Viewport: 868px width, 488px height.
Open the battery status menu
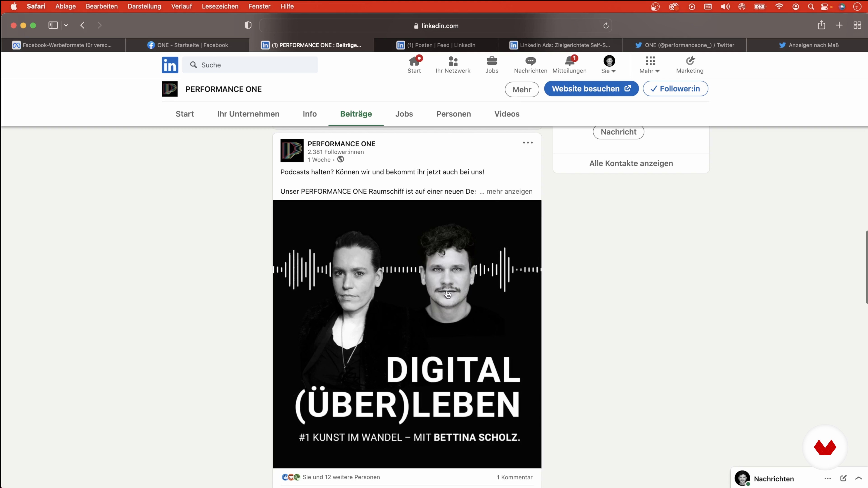coord(760,6)
